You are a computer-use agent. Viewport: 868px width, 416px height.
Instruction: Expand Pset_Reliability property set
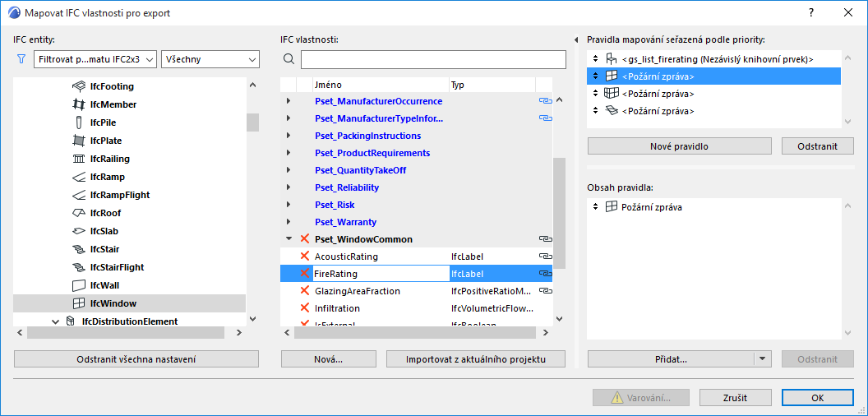(x=289, y=187)
